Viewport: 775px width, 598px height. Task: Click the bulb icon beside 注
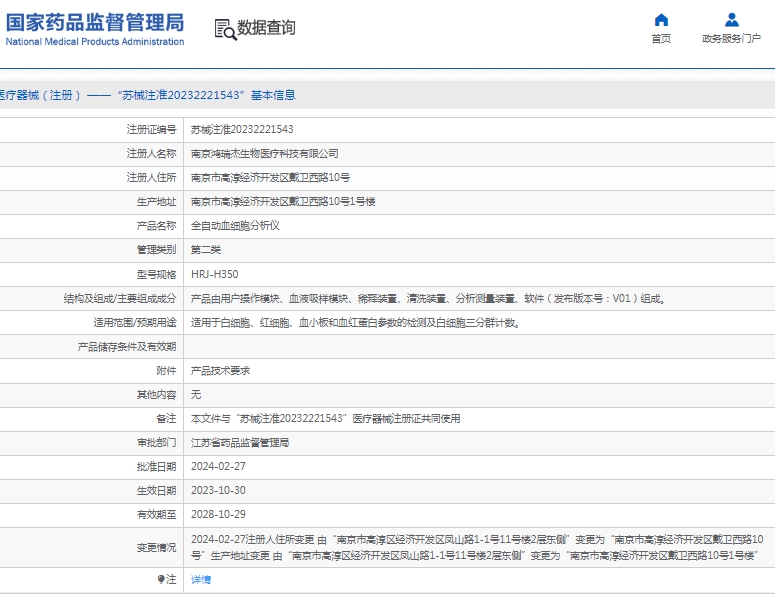[x=161, y=579]
